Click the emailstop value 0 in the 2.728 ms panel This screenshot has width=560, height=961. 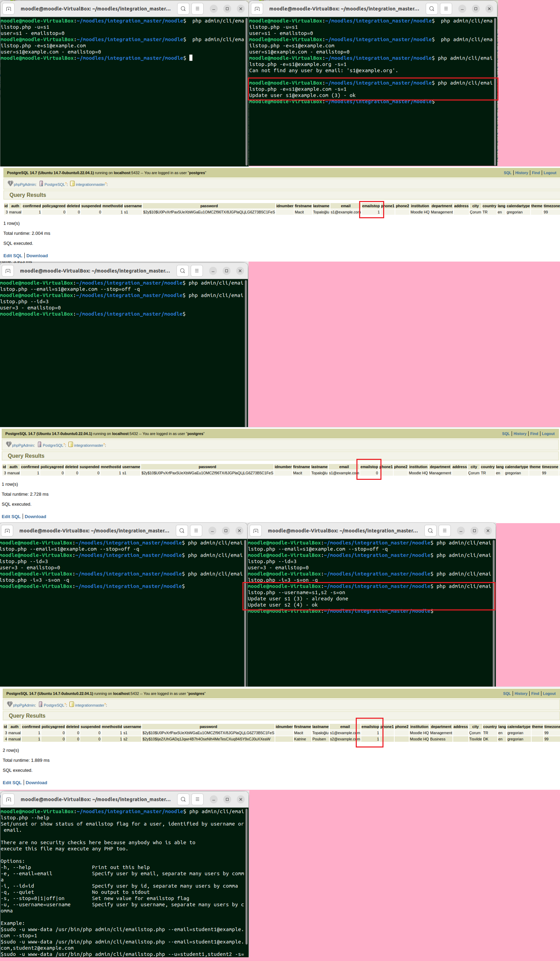(377, 473)
